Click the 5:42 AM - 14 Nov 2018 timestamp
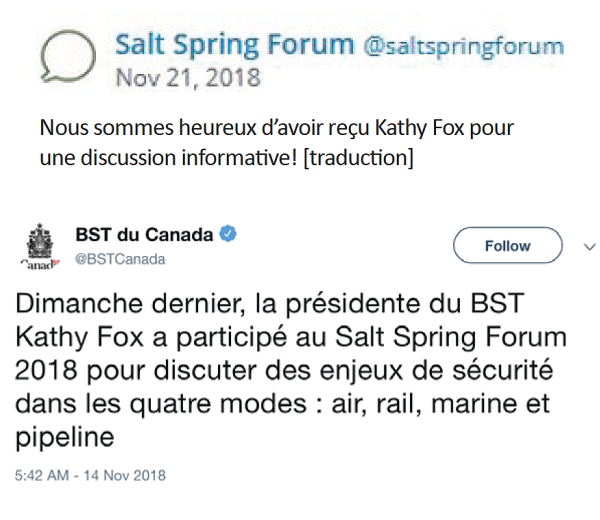The image size is (600, 520). coord(90,473)
